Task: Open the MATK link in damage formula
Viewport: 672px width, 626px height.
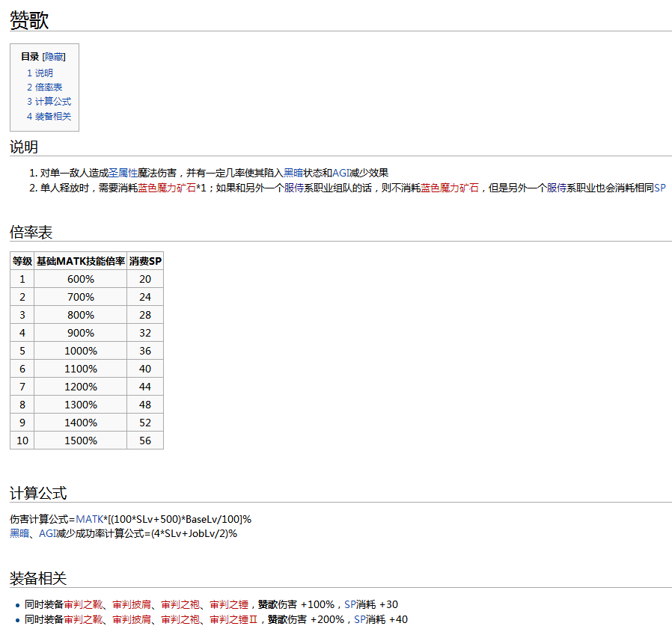Action: pyautogui.click(x=90, y=519)
